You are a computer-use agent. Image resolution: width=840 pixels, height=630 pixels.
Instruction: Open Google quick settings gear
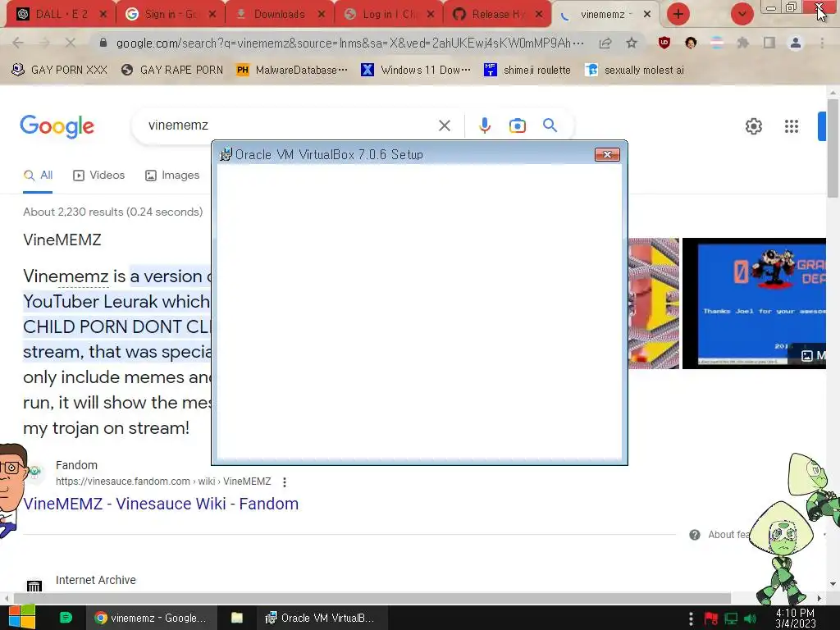754,126
